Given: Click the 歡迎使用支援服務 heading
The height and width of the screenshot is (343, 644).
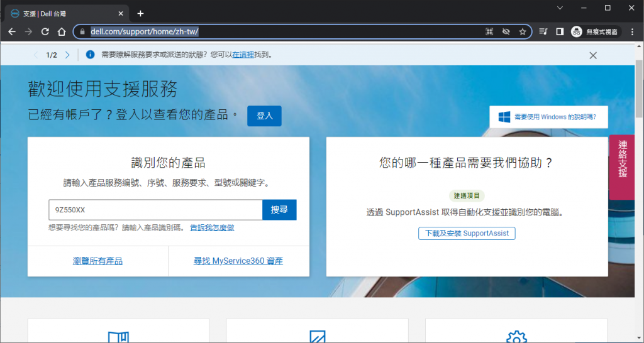Looking at the screenshot, I should click(103, 89).
